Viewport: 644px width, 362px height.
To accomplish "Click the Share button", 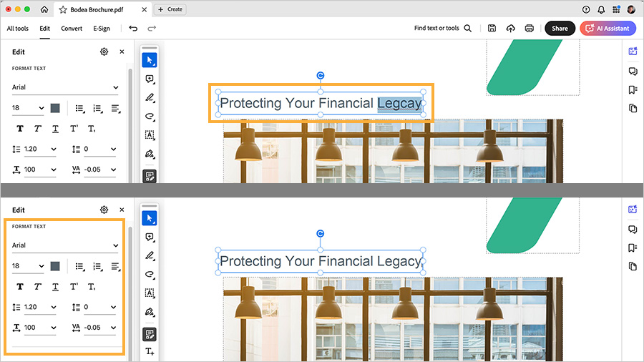I will click(560, 29).
